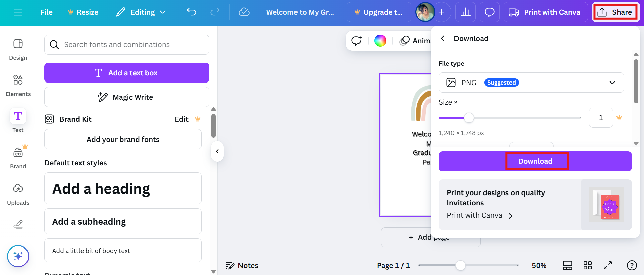Open the help question mark icon
The image size is (644, 275).
pos(632,265)
